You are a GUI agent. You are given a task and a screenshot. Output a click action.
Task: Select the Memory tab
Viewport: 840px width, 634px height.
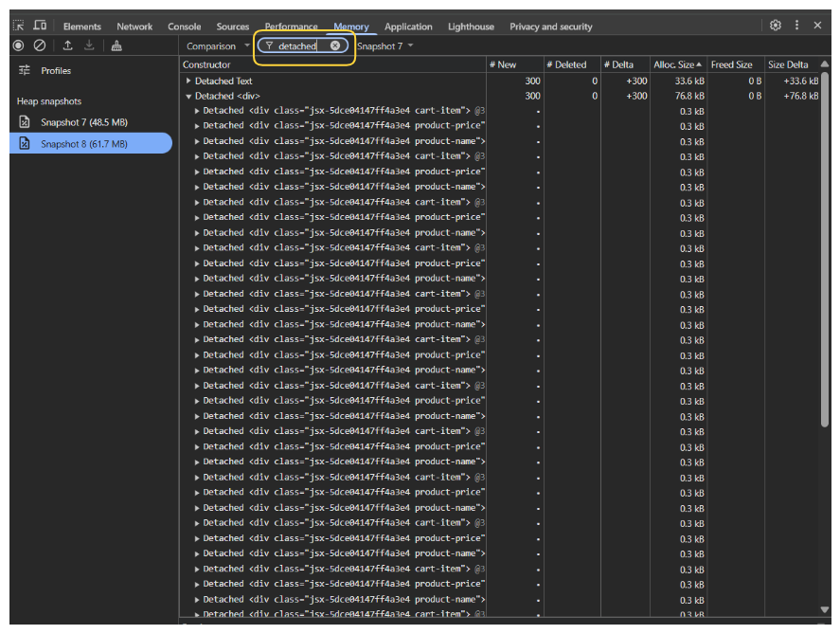[351, 27]
